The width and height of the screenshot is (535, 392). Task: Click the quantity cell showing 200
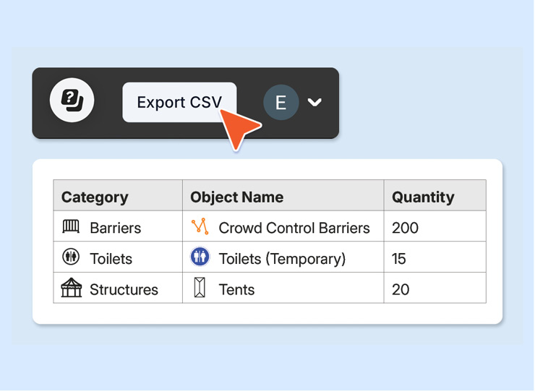coord(435,226)
